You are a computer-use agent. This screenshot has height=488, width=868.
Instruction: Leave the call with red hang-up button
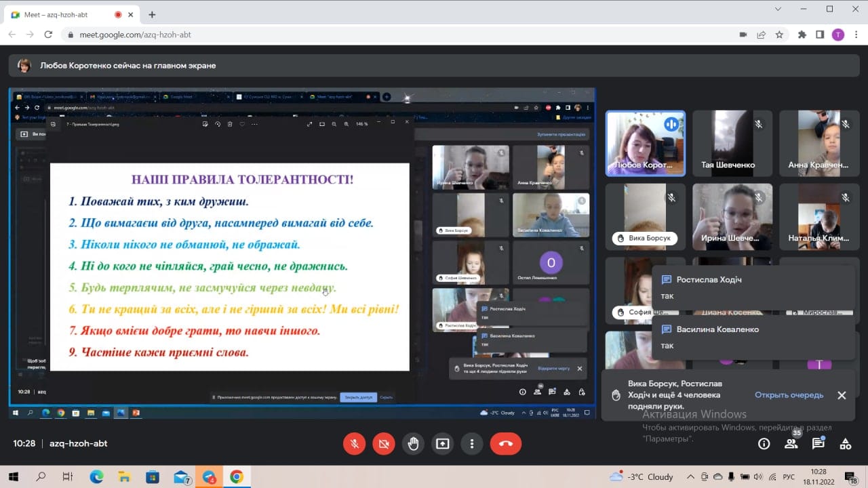pos(505,443)
